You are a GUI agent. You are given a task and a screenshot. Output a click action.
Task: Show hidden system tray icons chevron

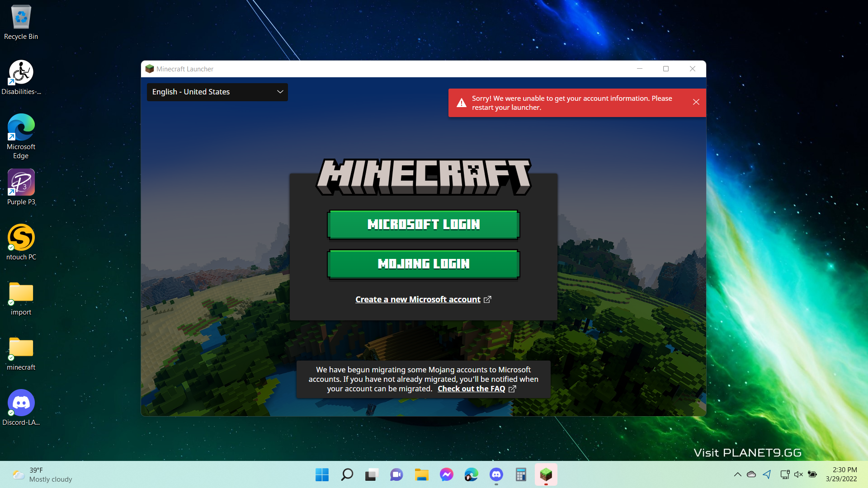click(737, 474)
